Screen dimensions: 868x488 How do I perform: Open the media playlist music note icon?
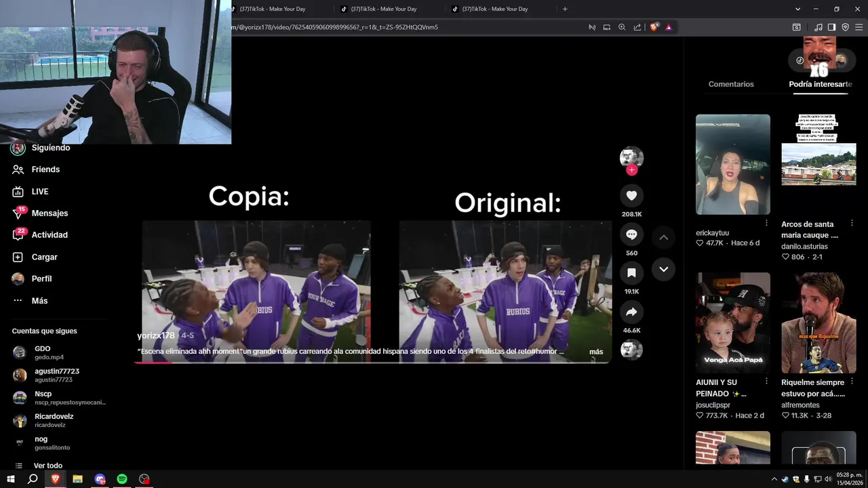click(x=818, y=27)
